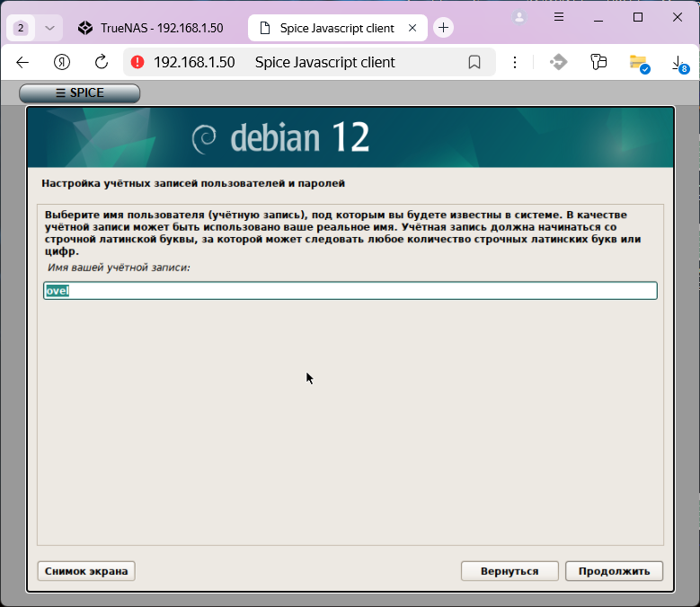The image size is (700, 607).
Task: Open the SPICE menu button
Action: 79,92
